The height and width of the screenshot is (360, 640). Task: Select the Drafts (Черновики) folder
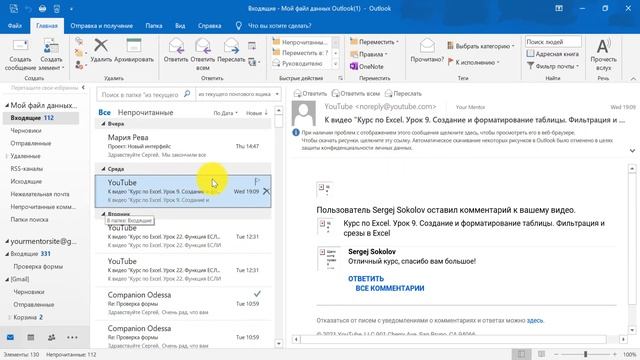click(x=26, y=131)
